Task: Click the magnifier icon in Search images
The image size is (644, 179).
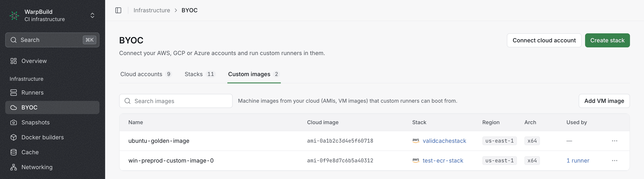Action: 127,101
